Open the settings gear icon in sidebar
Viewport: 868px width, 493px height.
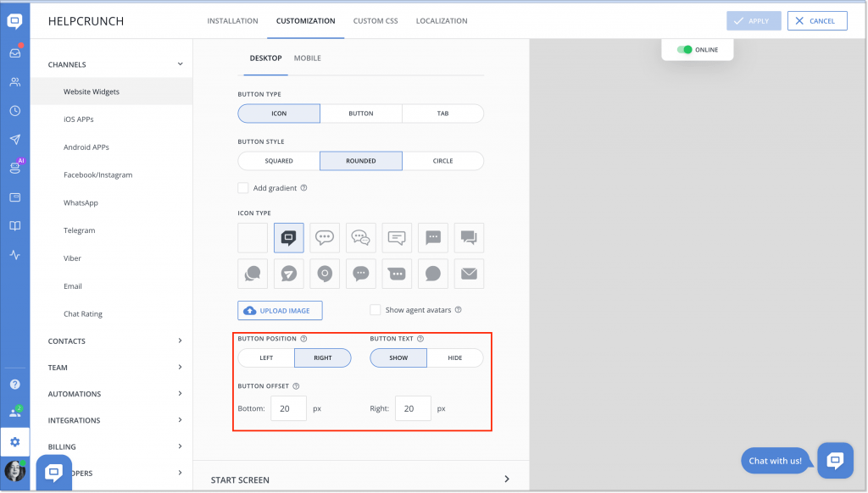(x=15, y=441)
